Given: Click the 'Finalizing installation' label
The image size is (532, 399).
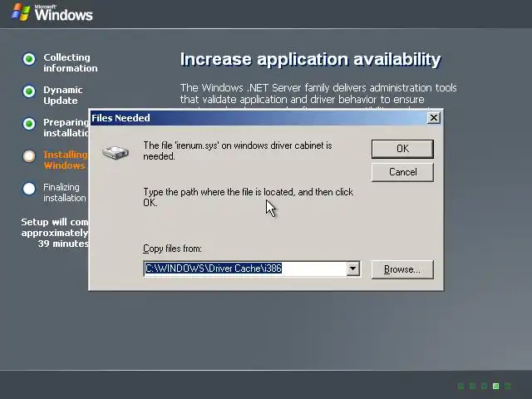Looking at the screenshot, I should [x=65, y=193].
